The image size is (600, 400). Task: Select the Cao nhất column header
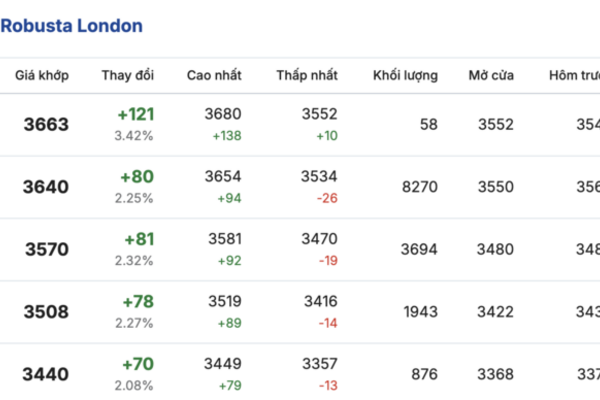(x=214, y=76)
